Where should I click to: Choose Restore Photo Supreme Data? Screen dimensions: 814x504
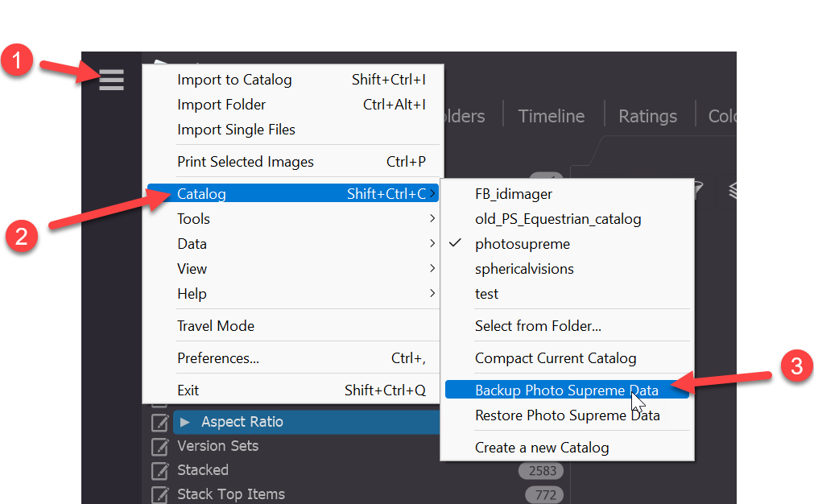[x=567, y=415]
